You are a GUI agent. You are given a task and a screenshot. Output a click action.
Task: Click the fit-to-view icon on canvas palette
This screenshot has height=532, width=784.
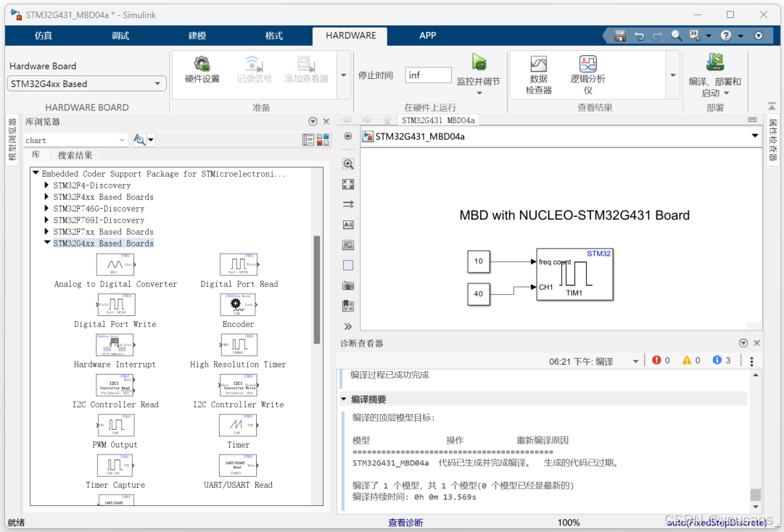[x=348, y=184]
